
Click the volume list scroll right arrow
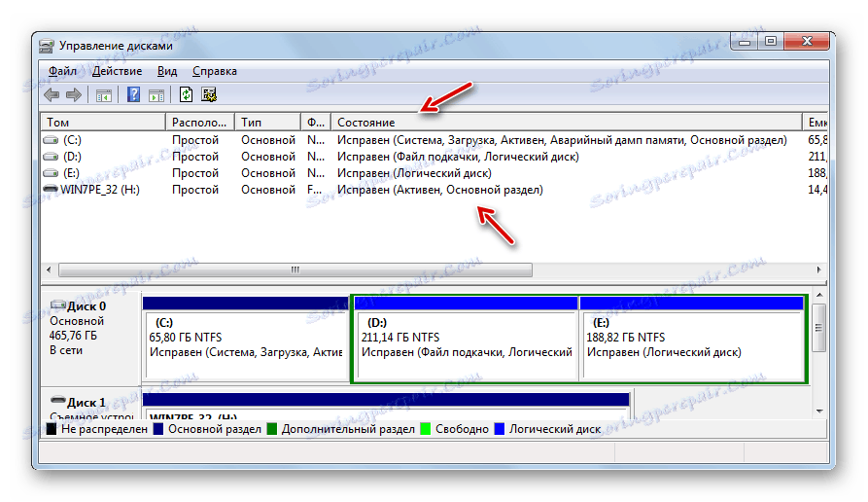(x=818, y=269)
